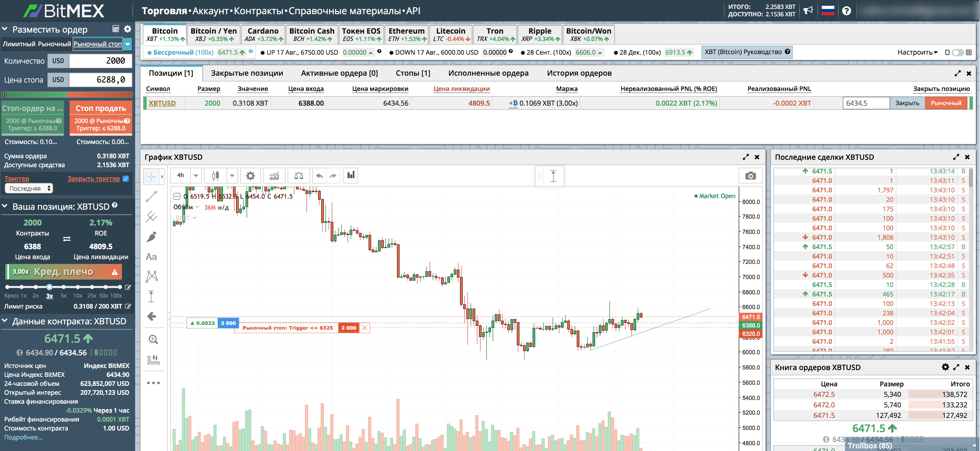
Task: Select the crosshair cursor tool
Action: [x=152, y=176]
